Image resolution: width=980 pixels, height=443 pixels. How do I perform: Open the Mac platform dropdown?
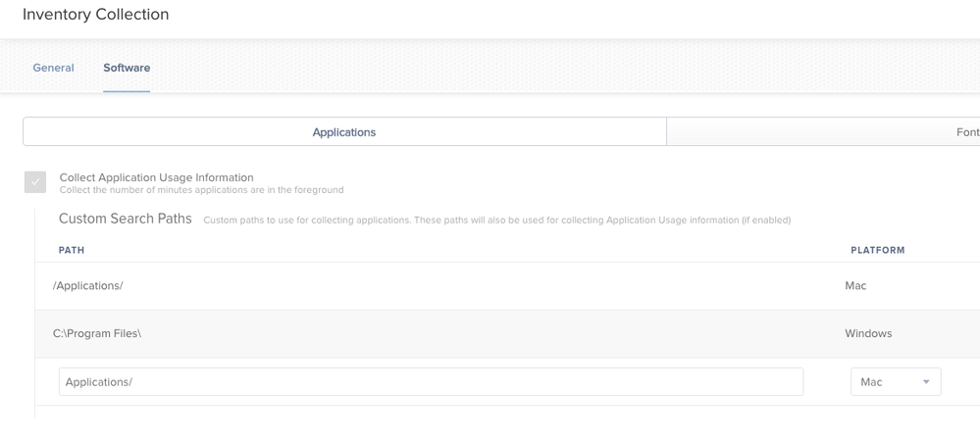tap(896, 382)
